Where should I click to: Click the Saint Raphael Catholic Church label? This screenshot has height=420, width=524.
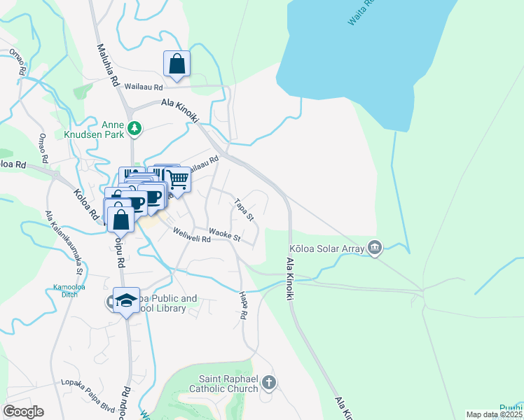(x=223, y=384)
